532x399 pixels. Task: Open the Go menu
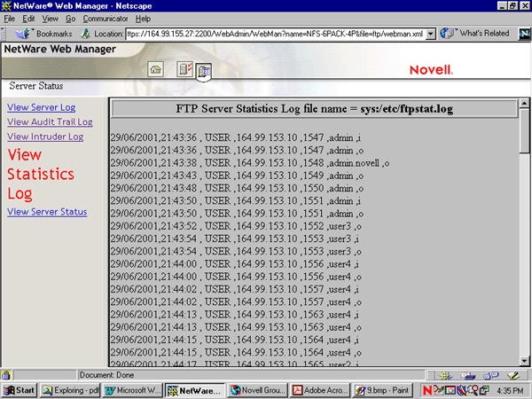pos(71,19)
